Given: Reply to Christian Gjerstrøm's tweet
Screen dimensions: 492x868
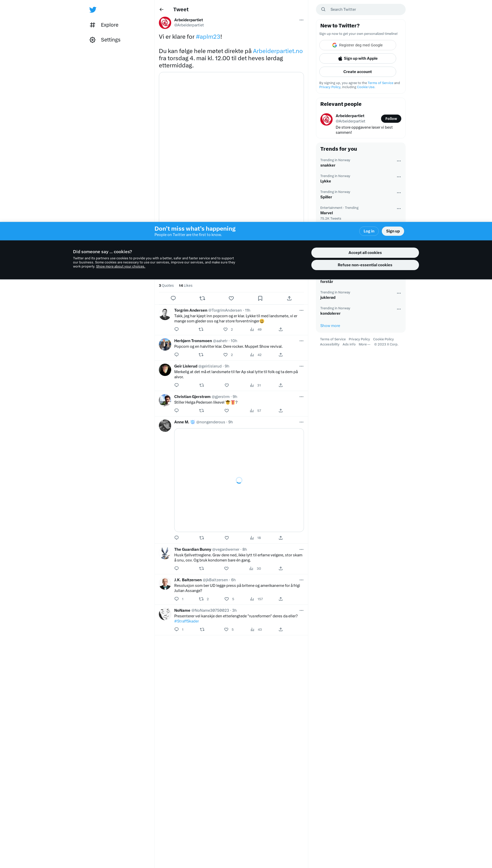Looking at the screenshot, I should pyautogui.click(x=176, y=411).
